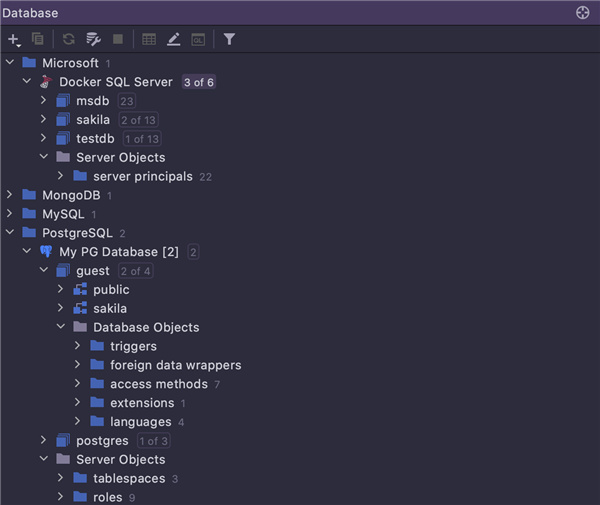Click the MySQL folder icon
Screen dimensions: 600x505
point(29,213)
